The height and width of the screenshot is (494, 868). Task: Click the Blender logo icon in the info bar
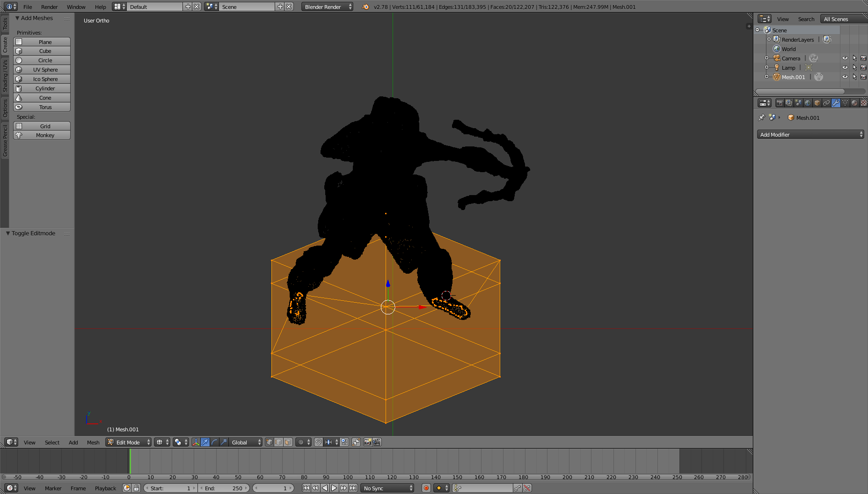coord(365,7)
